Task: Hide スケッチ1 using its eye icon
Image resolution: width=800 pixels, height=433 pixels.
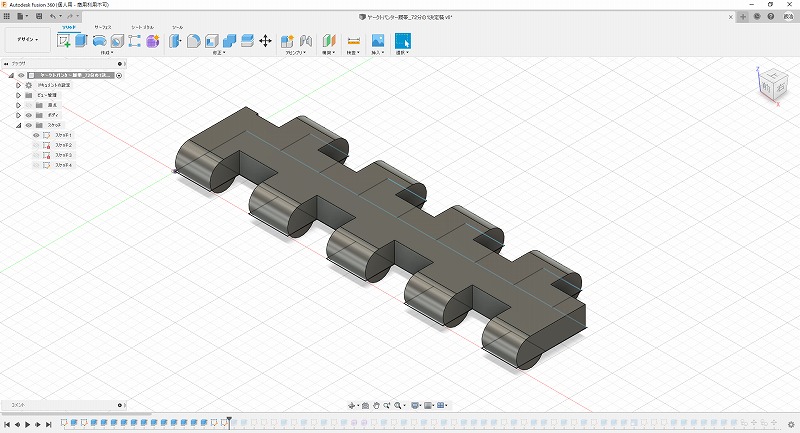Action: pos(36,135)
